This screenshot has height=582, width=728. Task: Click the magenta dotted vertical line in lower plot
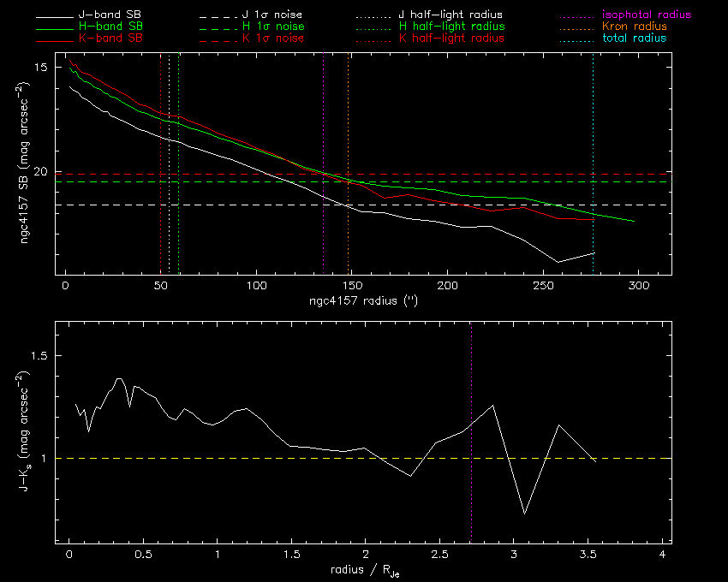[471, 496]
